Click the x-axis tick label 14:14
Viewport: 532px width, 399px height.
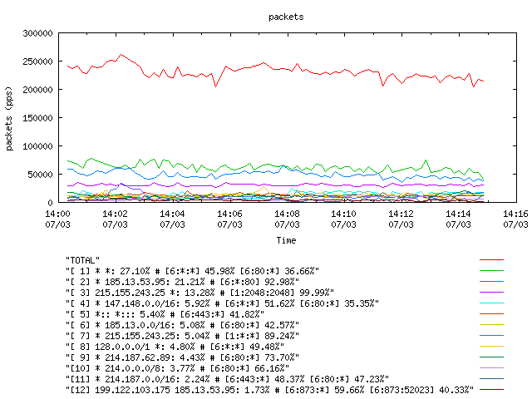(x=458, y=214)
